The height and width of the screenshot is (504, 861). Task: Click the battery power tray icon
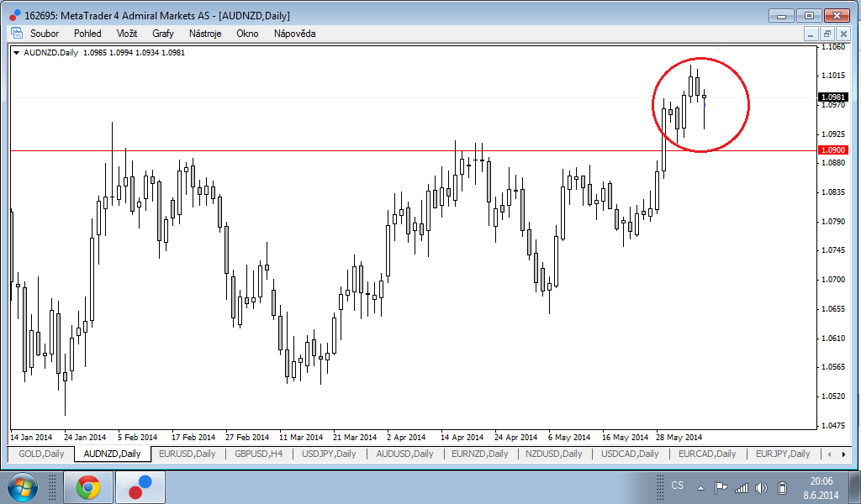(783, 487)
